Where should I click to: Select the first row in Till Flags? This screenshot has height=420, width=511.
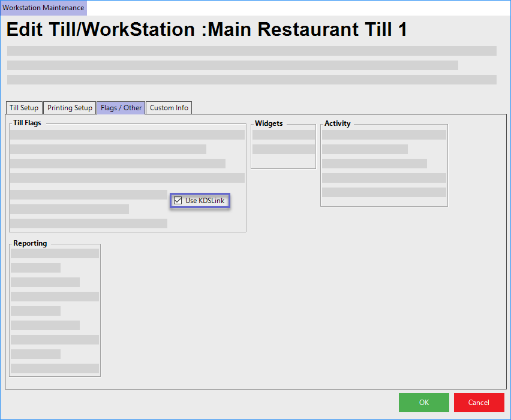(127, 135)
